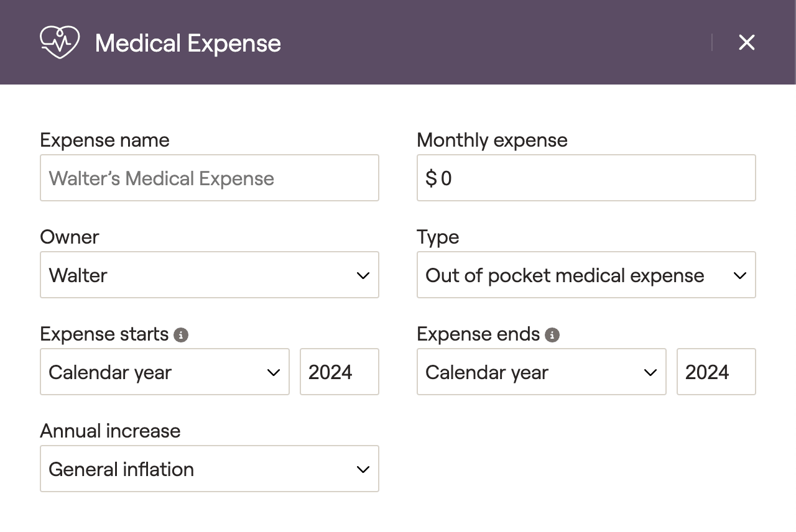Click the Monthly expense label

(492, 140)
